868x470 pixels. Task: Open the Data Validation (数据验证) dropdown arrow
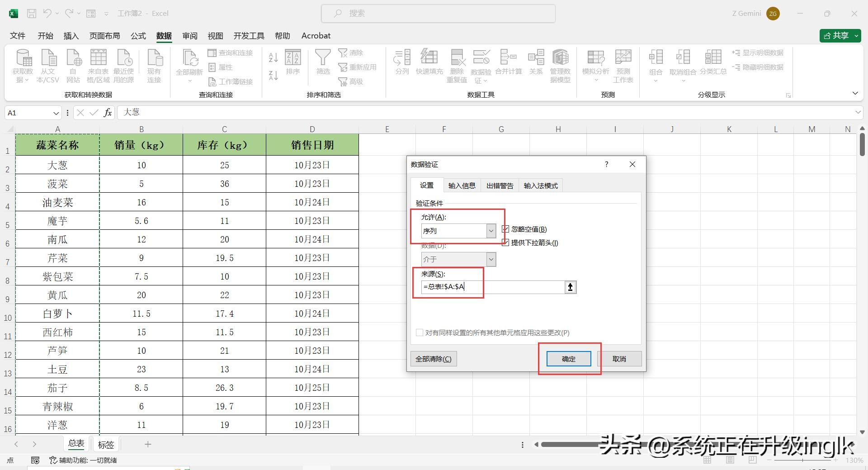coord(485,81)
